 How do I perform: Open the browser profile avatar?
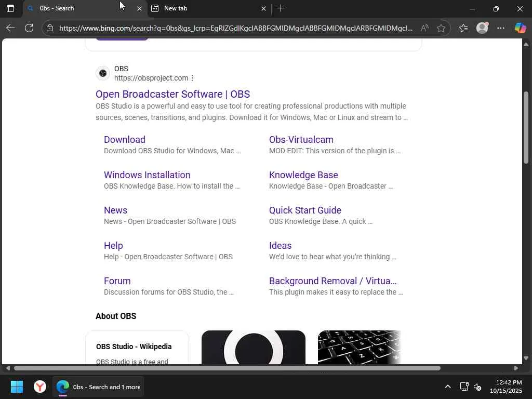pyautogui.click(x=482, y=28)
